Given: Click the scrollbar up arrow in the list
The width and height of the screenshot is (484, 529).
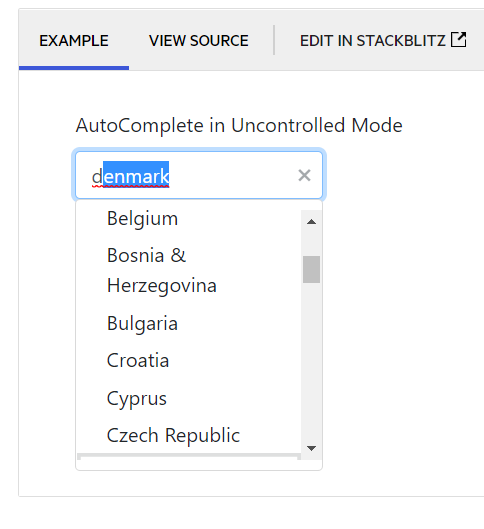Looking at the screenshot, I should click(311, 222).
